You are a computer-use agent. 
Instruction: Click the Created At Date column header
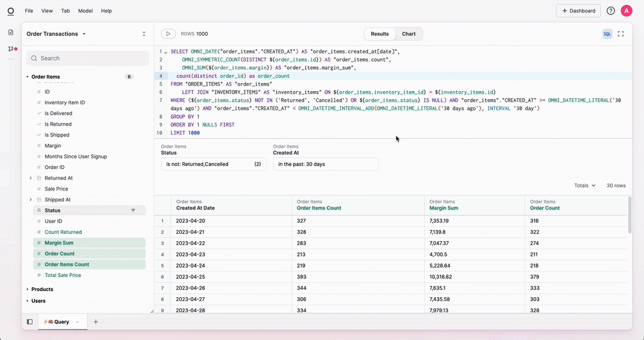pos(231,205)
